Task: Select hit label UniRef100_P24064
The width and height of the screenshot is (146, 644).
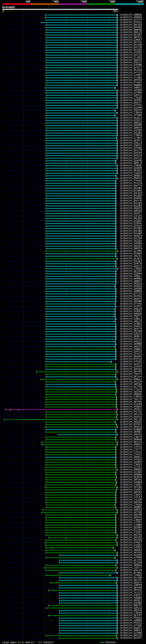Action: click(x=131, y=404)
